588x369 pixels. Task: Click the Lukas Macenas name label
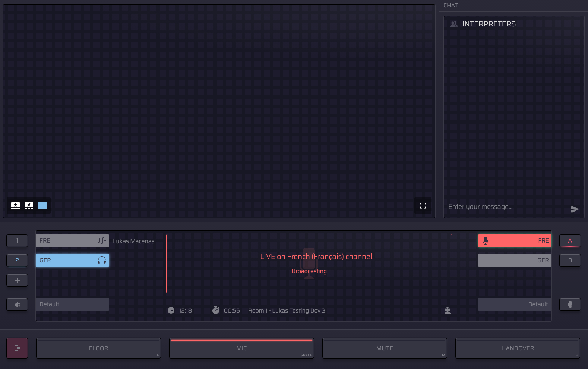point(133,241)
